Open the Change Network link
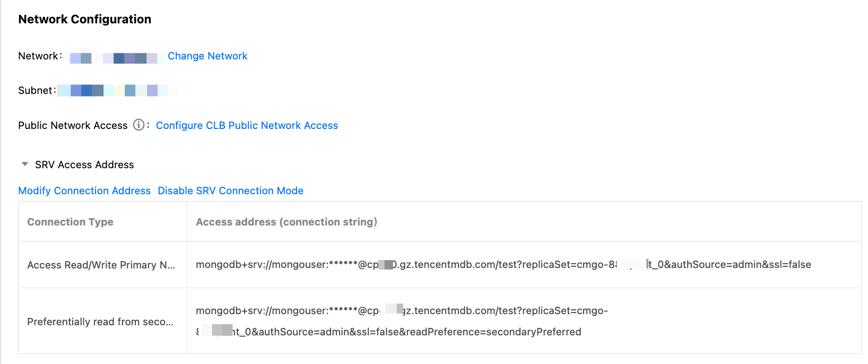The height and width of the screenshot is (364, 868). tap(207, 56)
